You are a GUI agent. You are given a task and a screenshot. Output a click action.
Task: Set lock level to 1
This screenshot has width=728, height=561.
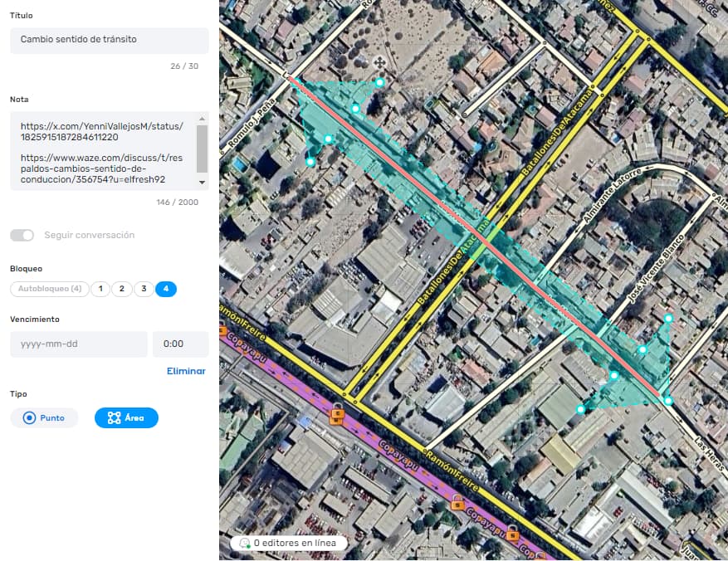click(x=100, y=289)
